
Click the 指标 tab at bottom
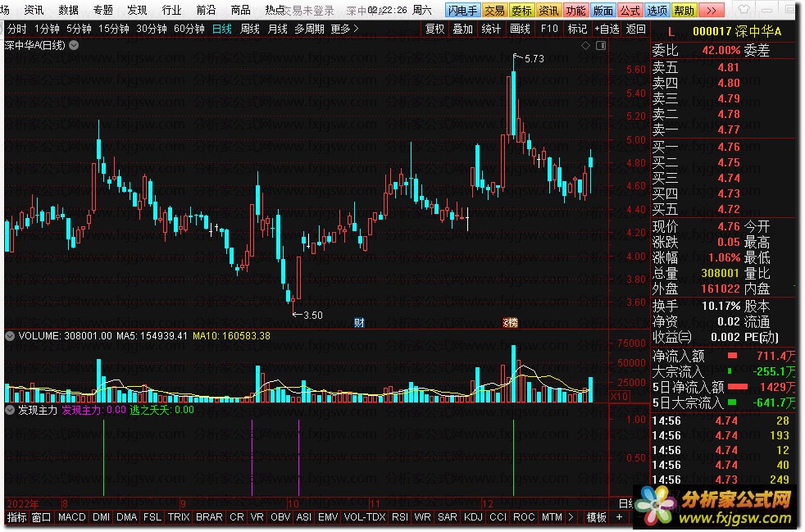pos(17,517)
